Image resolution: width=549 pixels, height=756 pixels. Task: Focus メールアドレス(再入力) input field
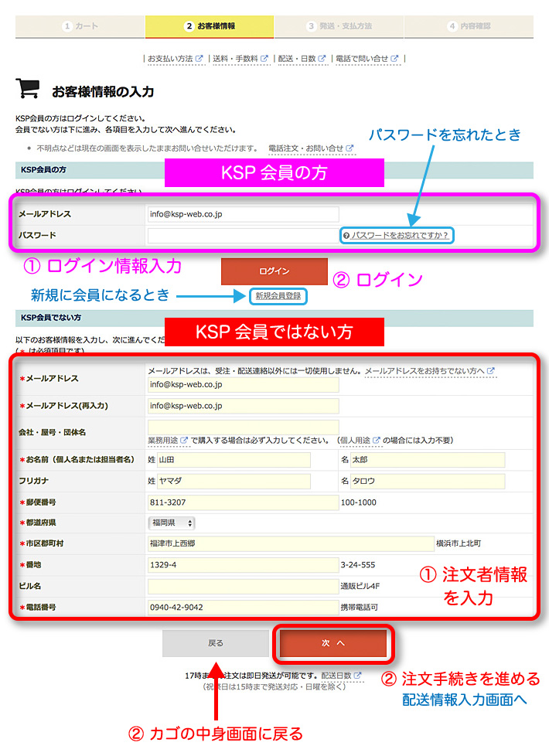click(x=243, y=406)
